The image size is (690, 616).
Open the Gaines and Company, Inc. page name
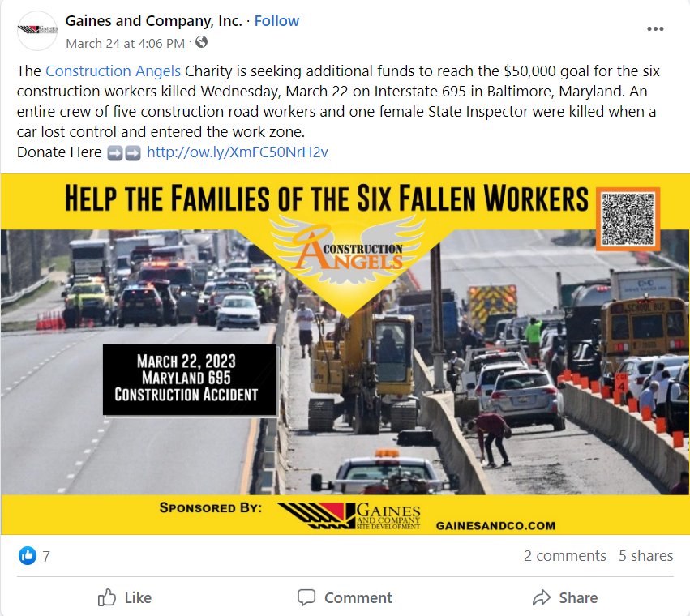tap(154, 21)
